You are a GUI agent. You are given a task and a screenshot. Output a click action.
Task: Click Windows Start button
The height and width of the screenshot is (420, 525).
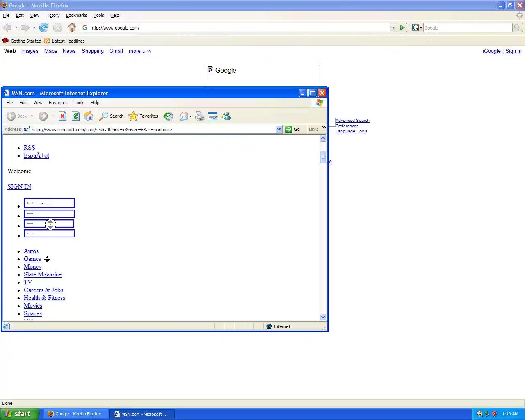click(20, 414)
